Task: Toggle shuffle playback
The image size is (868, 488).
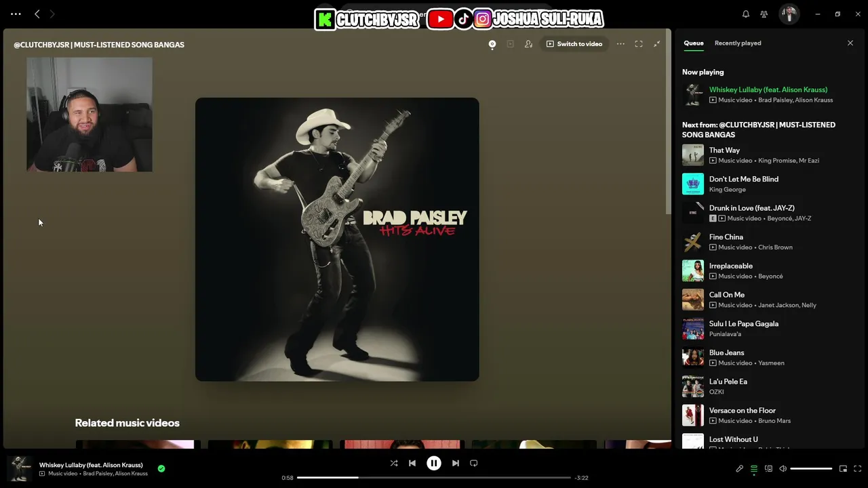Action: pos(394,463)
